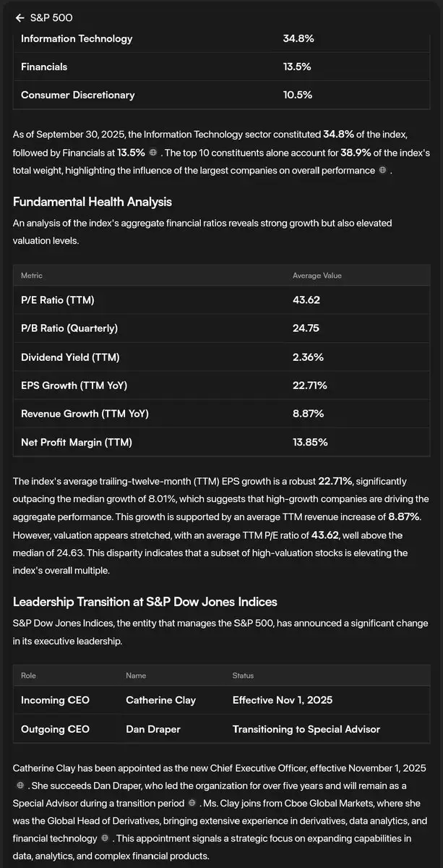The width and height of the screenshot is (443, 868).
Task: Open the citation globe after 'overall performance'
Action: (x=382, y=171)
